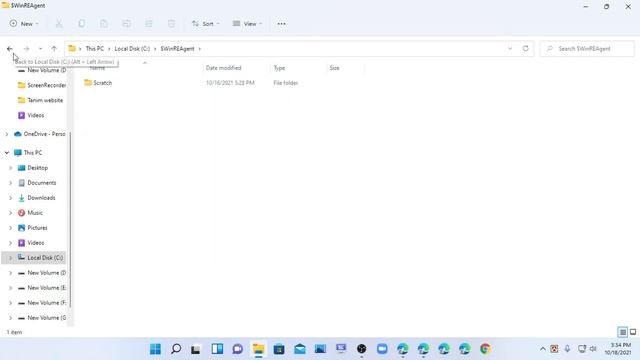This screenshot has height=360, width=640.
Task: Click the Cut scissors icon
Action: (x=59, y=24)
